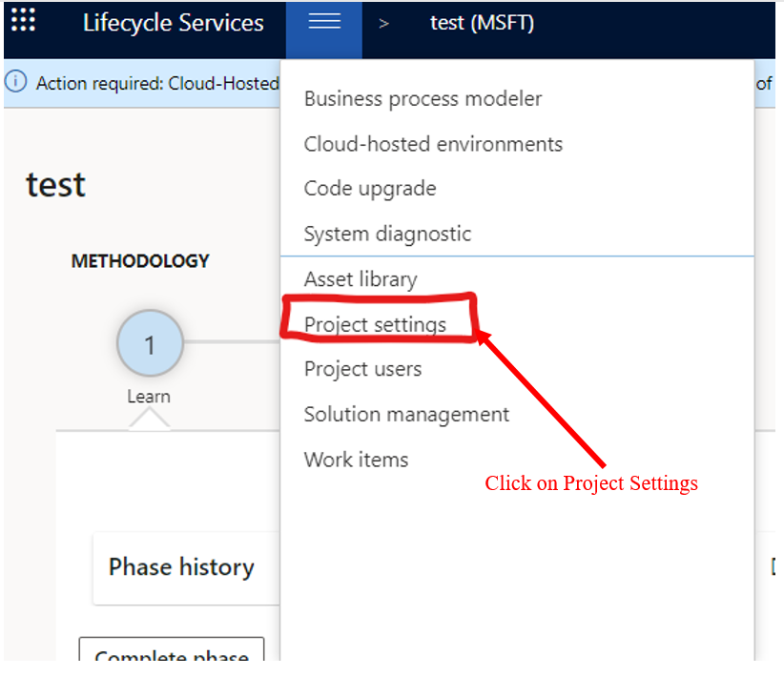Open Work items
Image resolution: width=784 pixels, height=676 pixels.
(x=356, y=460)
